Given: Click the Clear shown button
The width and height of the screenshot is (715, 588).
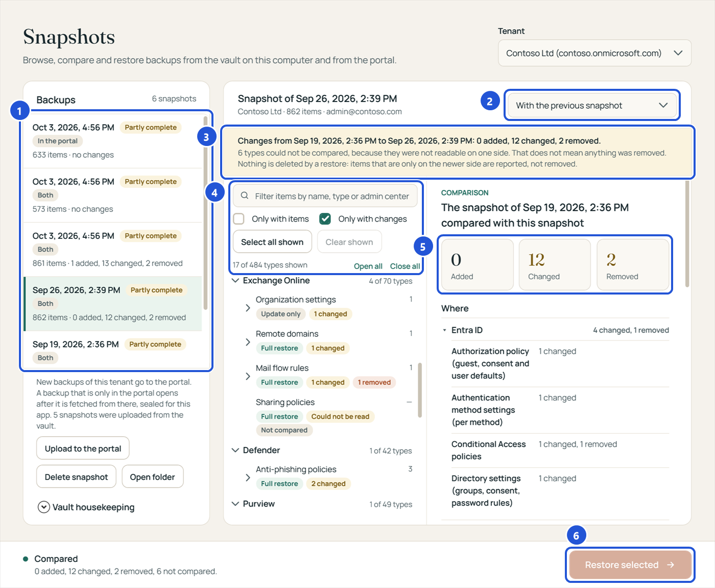Looking at the screenshot, I should [x=349, y=242].
